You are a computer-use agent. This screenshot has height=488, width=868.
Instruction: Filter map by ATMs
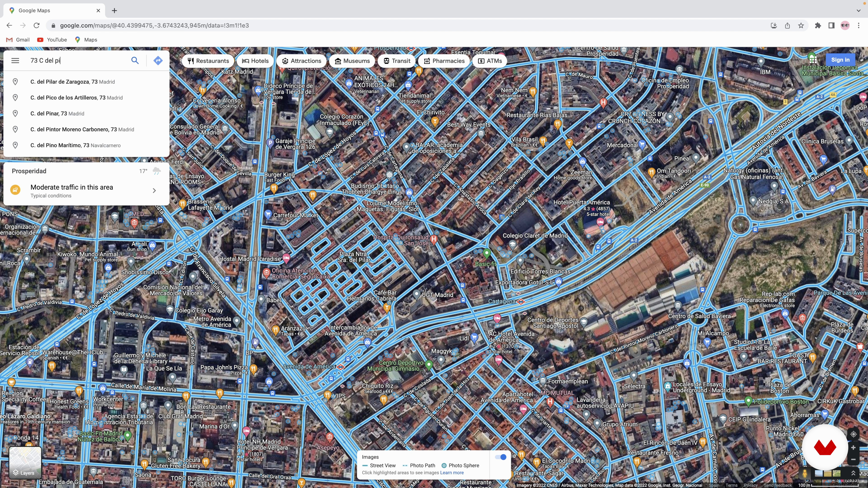pyautogui.click(x=490, y=61)
